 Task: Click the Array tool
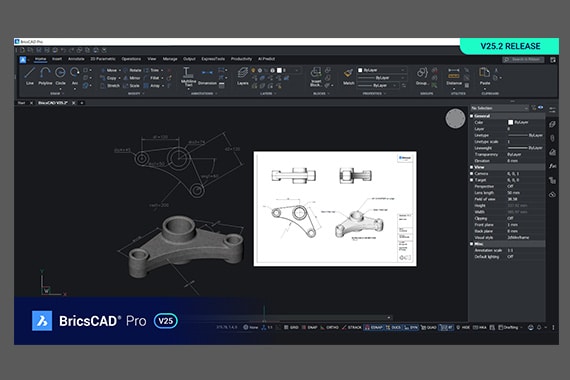point(152,85)
